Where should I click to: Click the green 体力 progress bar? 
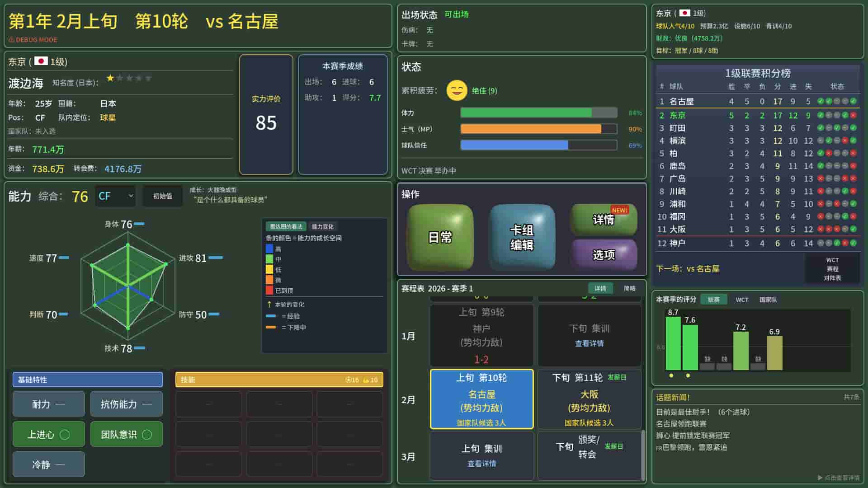(538, 113)
